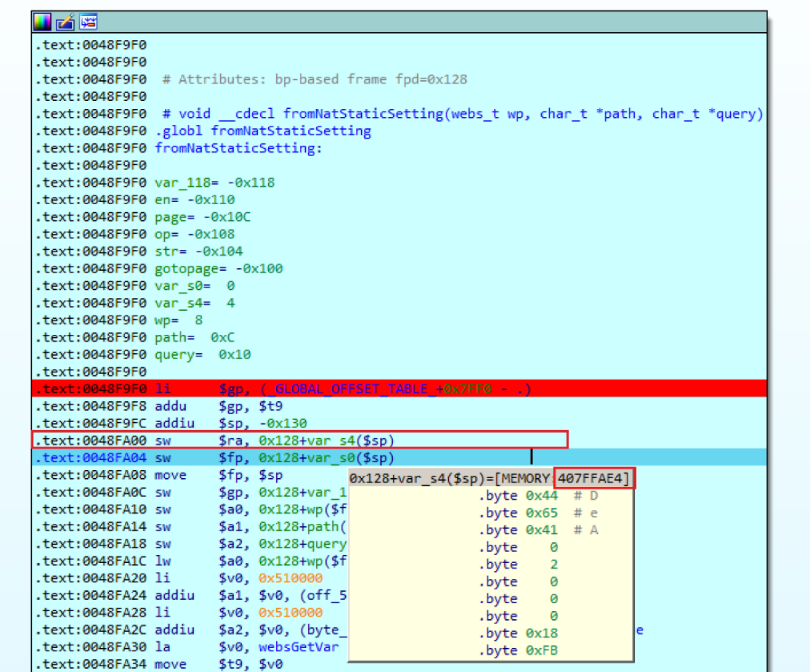The height and width of the screenshot is (672, 810).
Task: Click the group nodes icon
Action: click(88, 22)
